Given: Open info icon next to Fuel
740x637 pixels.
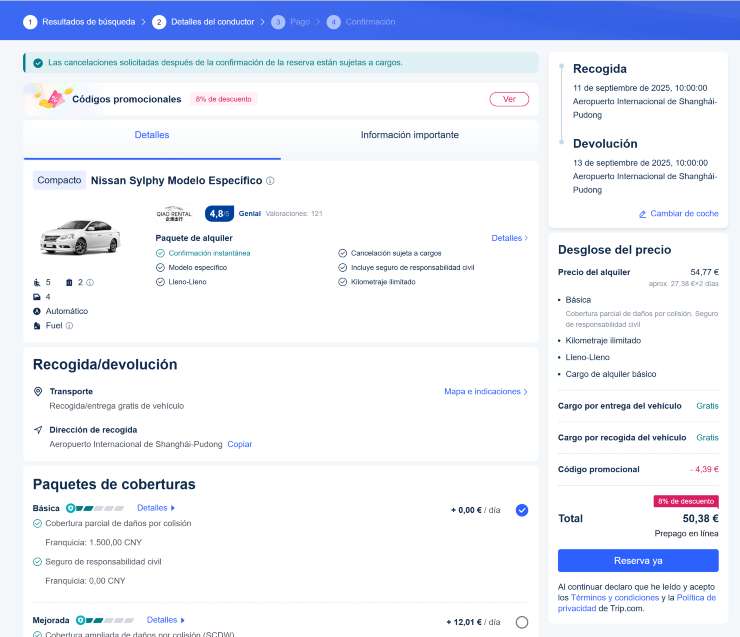Looking at the screenshot, I should click(x=69, y=326).
